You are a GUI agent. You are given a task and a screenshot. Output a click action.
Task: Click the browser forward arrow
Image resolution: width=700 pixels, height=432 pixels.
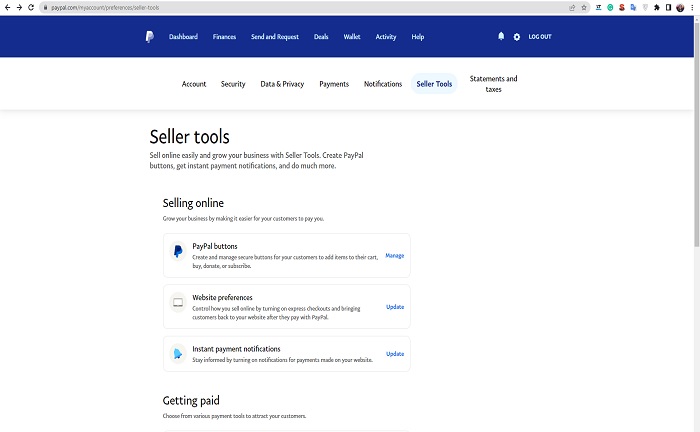(19, 8)
